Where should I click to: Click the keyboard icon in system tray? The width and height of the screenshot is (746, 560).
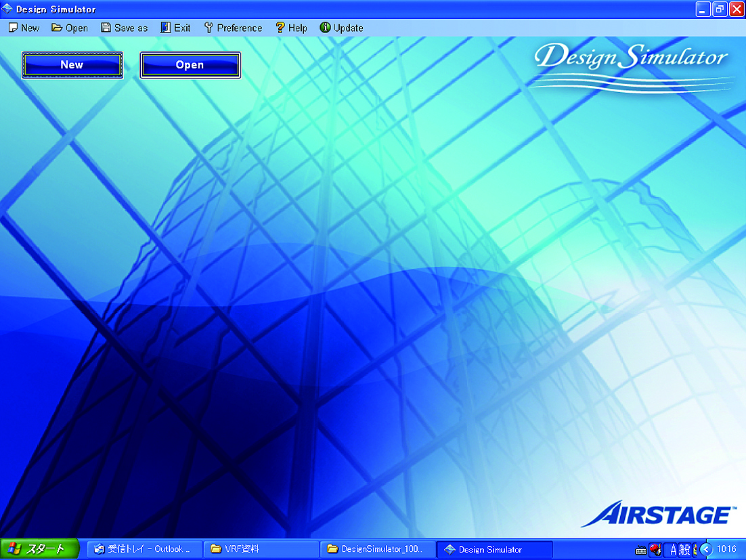[641, 550]
